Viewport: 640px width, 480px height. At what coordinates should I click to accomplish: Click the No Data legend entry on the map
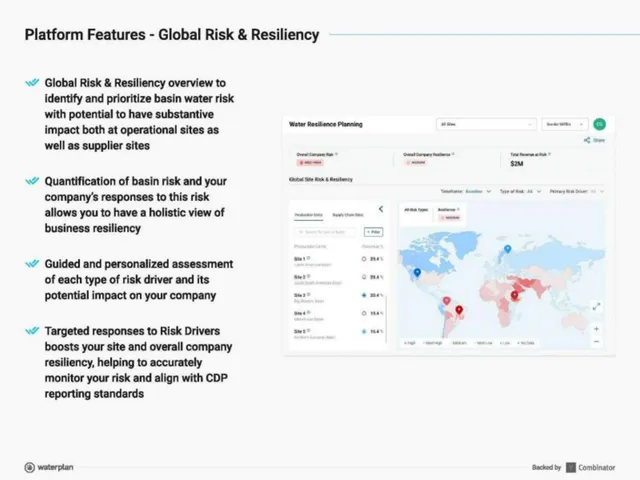click(526, 343)
